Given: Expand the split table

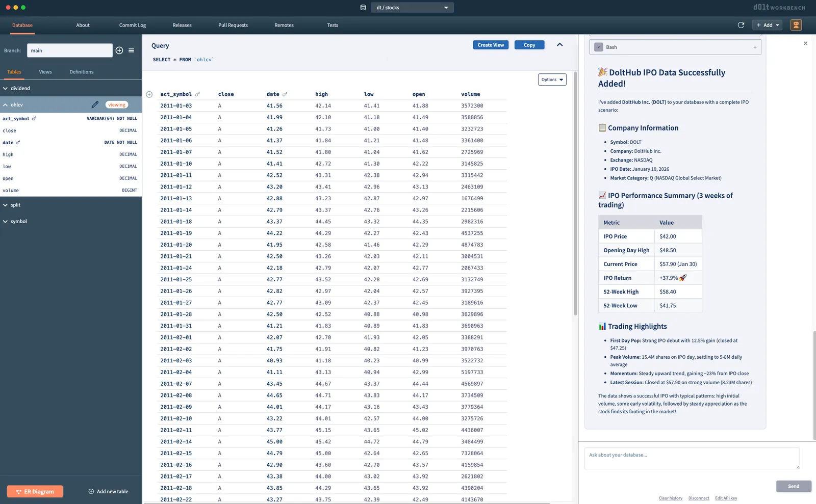Looking at the screenshot, I should pos(6,205).
